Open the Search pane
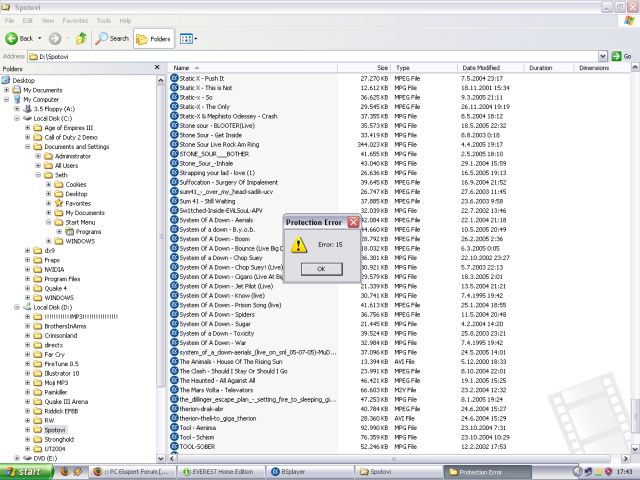This screenshot has width=640, height=480. (x=112, y=38)
